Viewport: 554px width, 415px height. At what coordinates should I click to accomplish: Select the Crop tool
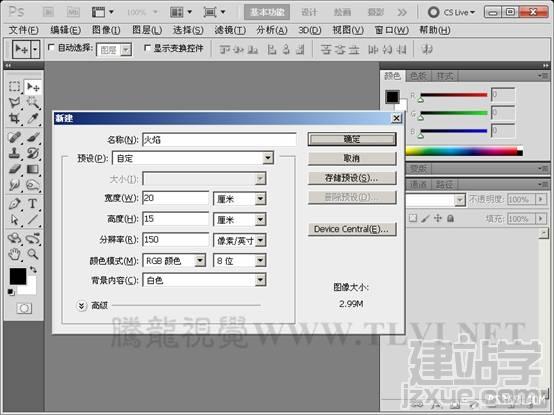click(x=14, y=118)
